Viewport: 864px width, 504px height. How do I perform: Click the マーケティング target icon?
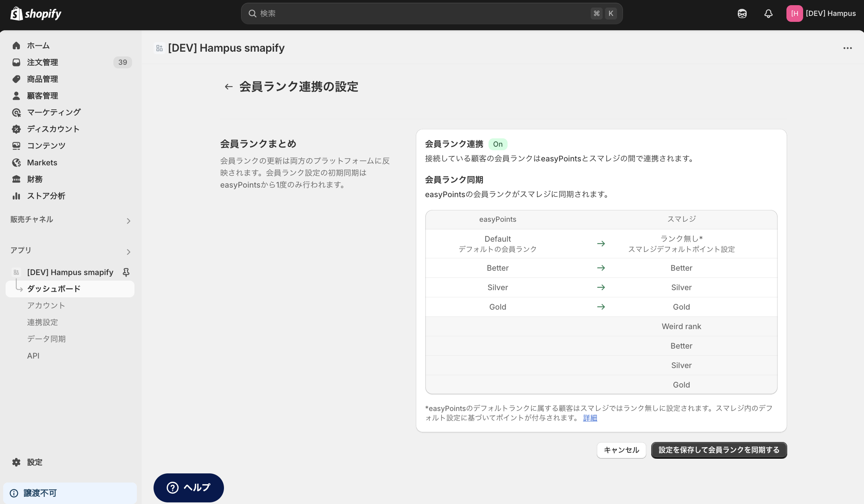[16, 112]
